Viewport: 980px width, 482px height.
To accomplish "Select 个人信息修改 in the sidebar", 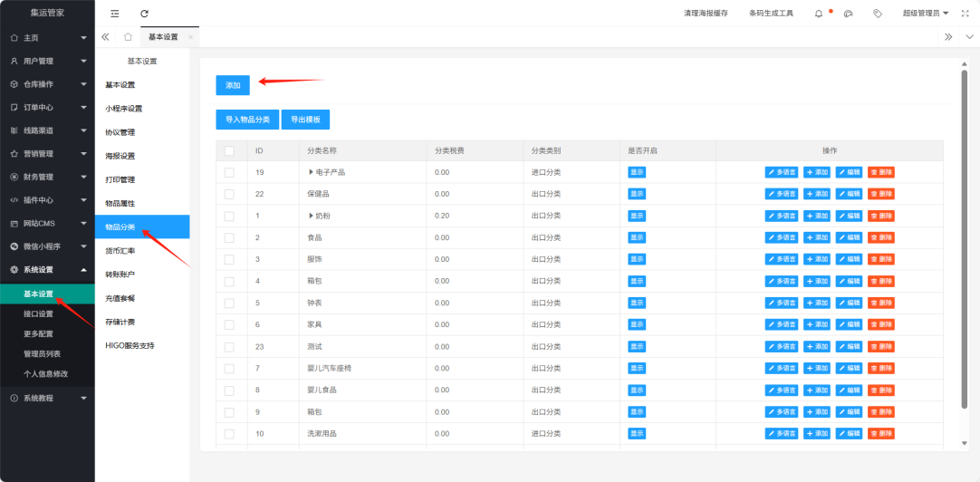I will pyautogui.click(x=47, y=374).
